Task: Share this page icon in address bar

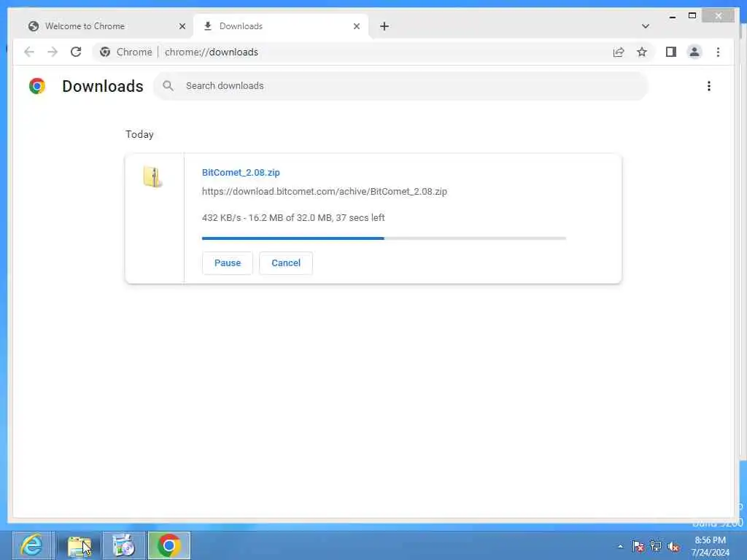Action: click(x=619, y=52)
